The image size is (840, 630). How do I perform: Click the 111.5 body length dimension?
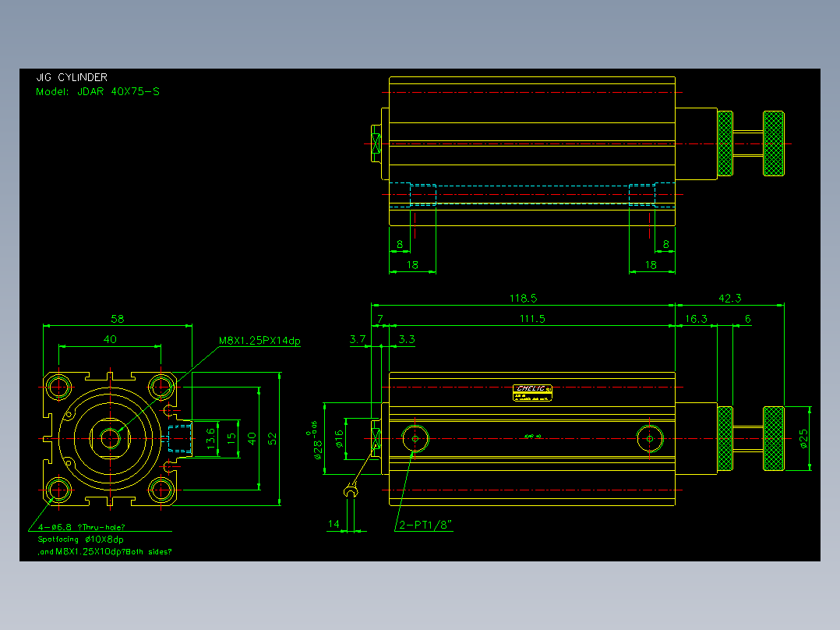point(532,318)
